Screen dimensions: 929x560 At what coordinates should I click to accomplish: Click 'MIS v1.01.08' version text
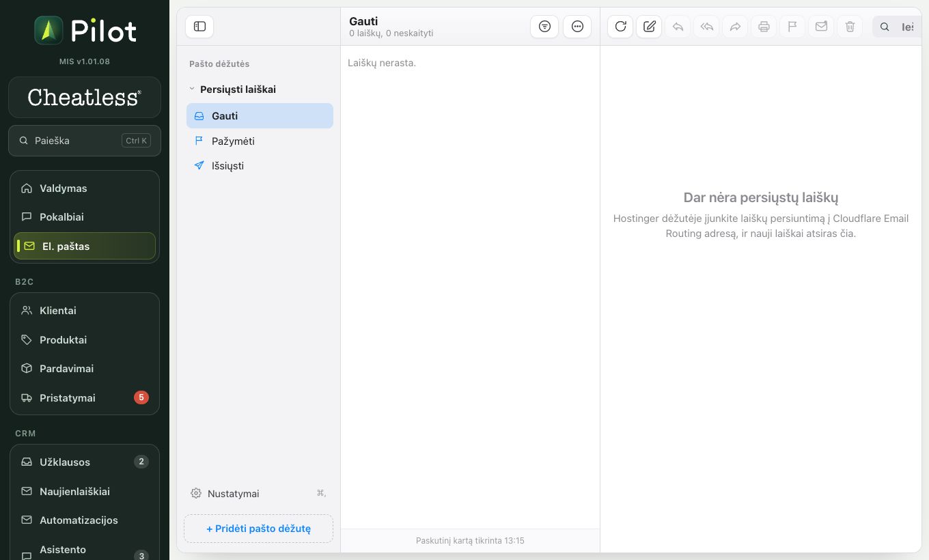(x=85, y=61)
